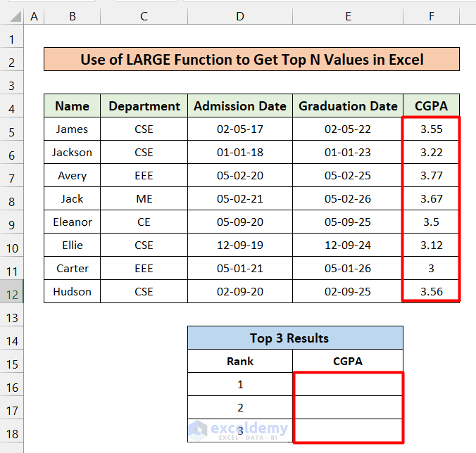Click the ME department cell
Image resolution: width=476 pixels, height=453 pixels.
[x=144, y=198]
